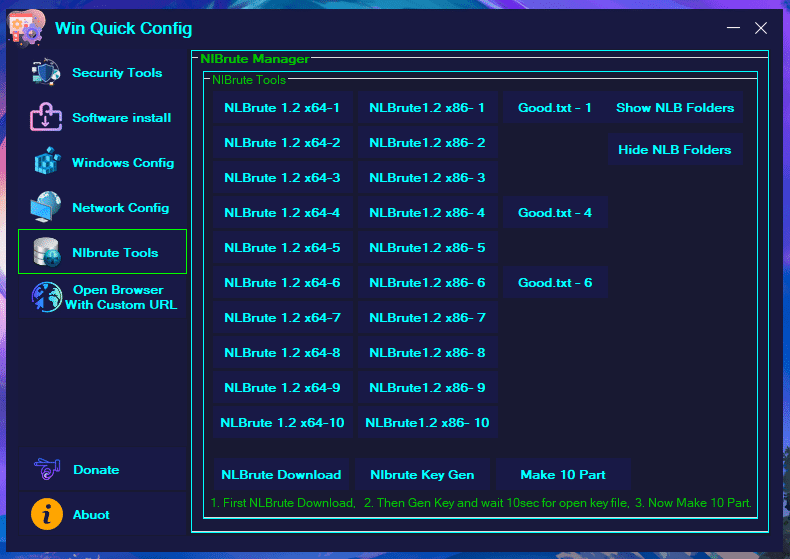Click the NlBrute Tools group label
Screen dimensions: 790x559
coord(249,80)
